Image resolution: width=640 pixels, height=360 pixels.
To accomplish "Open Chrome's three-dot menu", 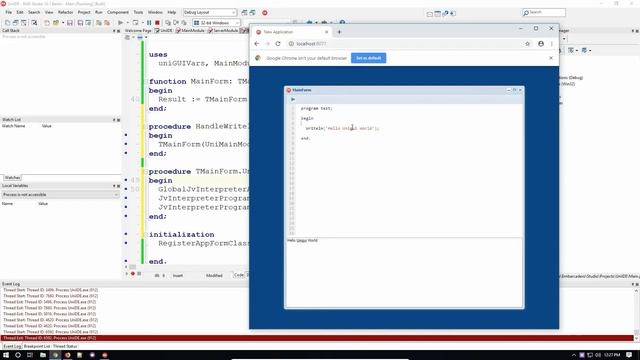I will [x=551, y=44].
